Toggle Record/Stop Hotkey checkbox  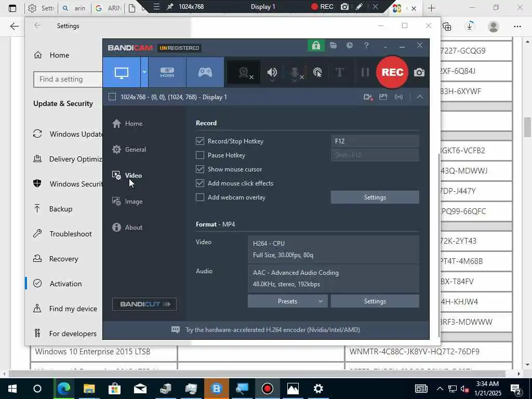pos(200,141)
